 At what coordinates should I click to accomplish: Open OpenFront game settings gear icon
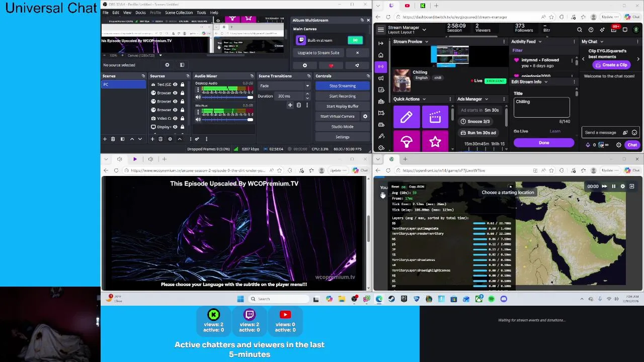tap(622, 187)
